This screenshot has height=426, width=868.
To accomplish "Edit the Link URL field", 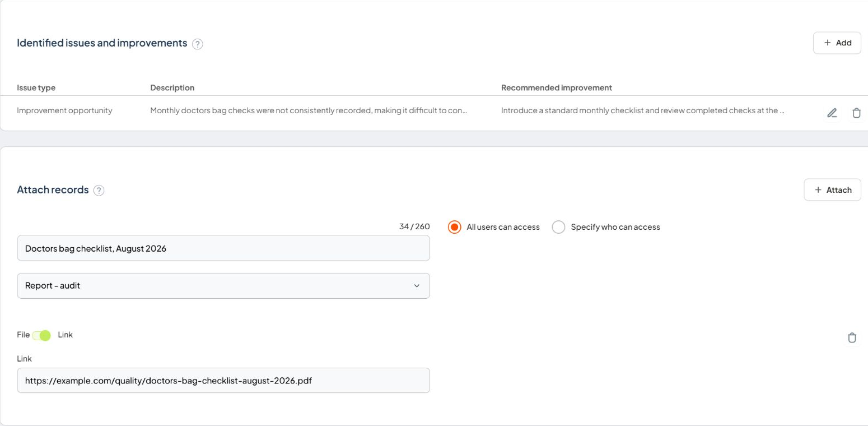I will click(223, 381).
